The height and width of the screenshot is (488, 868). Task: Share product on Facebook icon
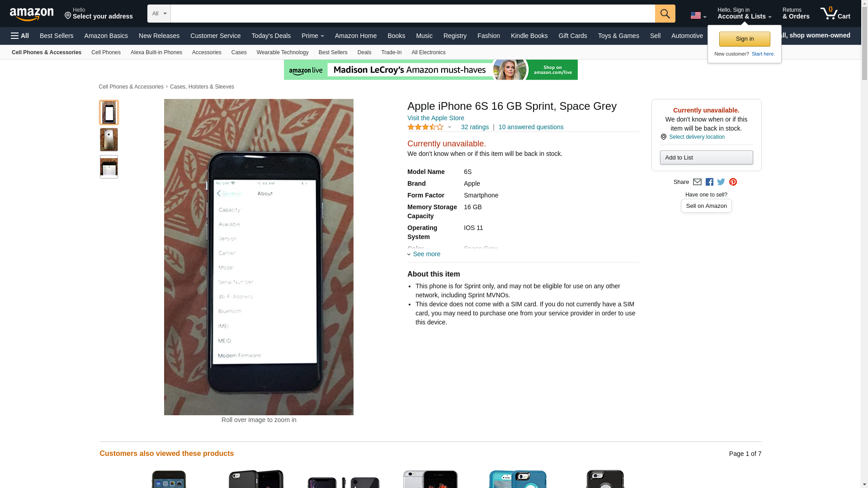(x=709, y=182)
